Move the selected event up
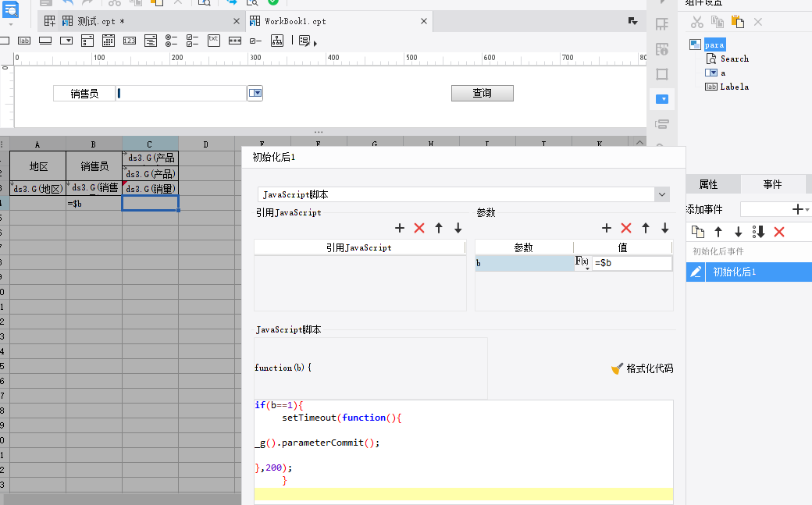 tap(718, 232)
